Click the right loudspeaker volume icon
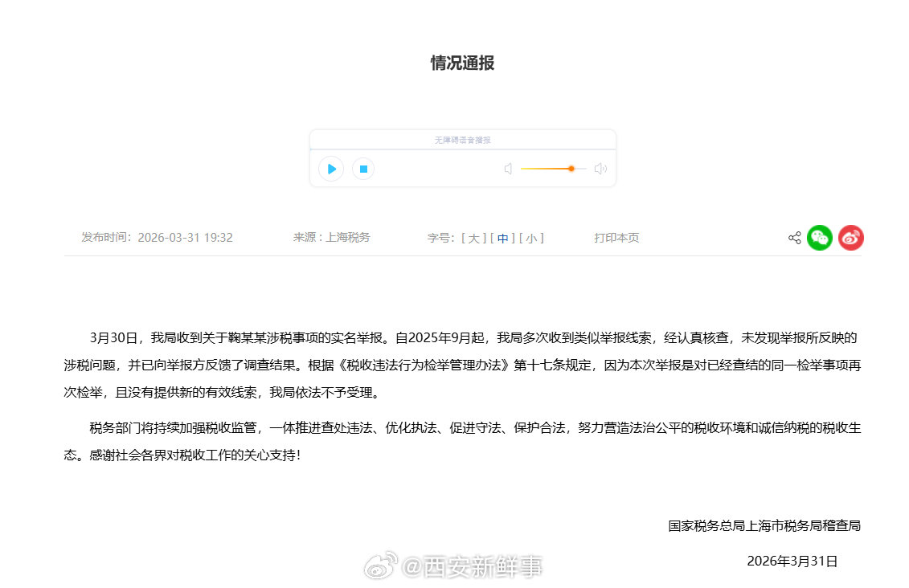The image size is (909, 588). coord(600,169)
